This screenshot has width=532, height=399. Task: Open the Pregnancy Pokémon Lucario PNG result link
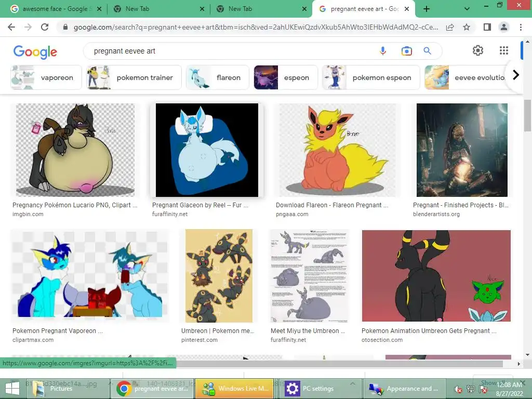[x=75, y=205]
